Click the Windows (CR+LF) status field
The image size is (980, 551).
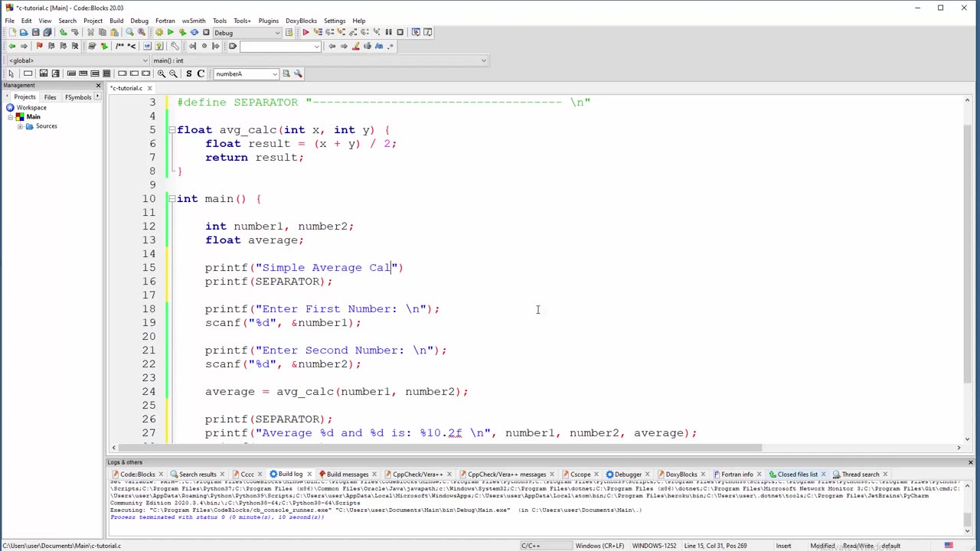click(599, 546)
